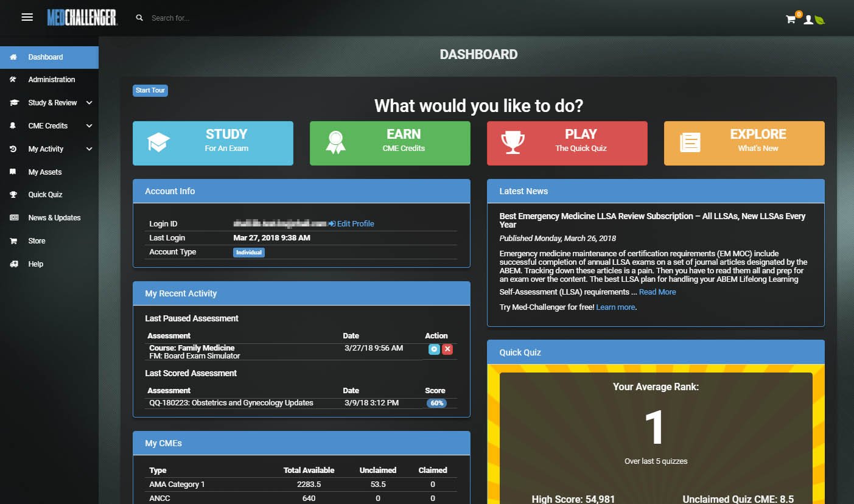Click the newspaper icon on EXPLORE tile
Screen dimensions: 854x504
pos(690,143)
